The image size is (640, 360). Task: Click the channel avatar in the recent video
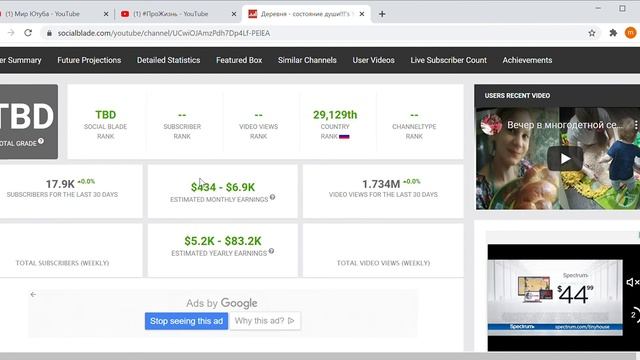point(491,124)
